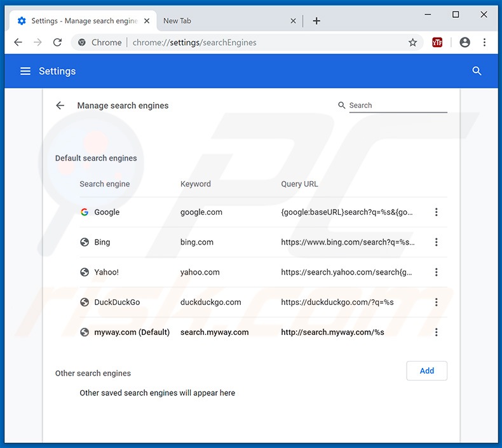
Task: Click the Search engines input field
Action: (x=398, y=105)
